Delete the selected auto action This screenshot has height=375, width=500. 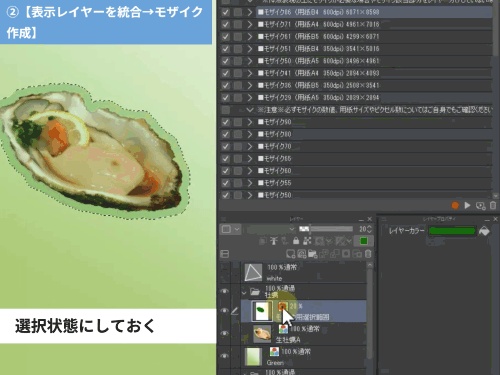[x=493, y=206]
